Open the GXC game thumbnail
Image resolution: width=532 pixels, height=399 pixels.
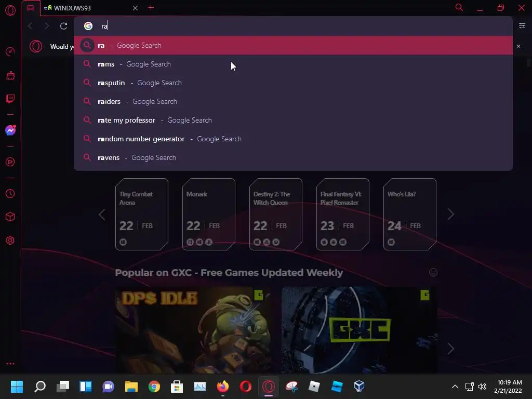[360, 330]
